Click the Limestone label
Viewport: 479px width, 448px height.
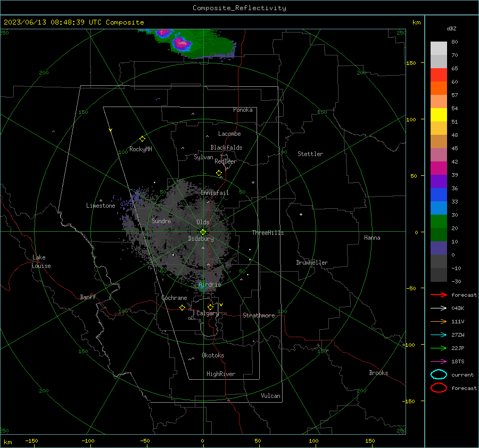[101, 206]
